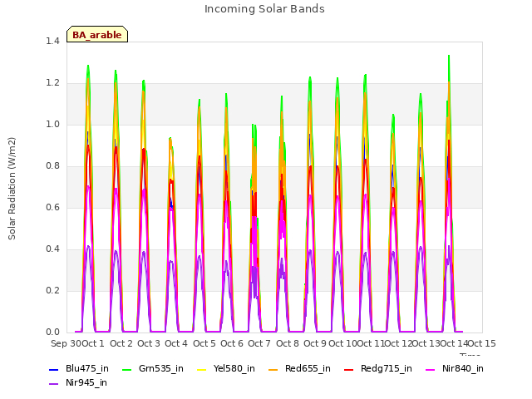This screenshot has height=399, width=532.
Task: Click the Oct 4 x-axis label
Action: tap(176, 343)
